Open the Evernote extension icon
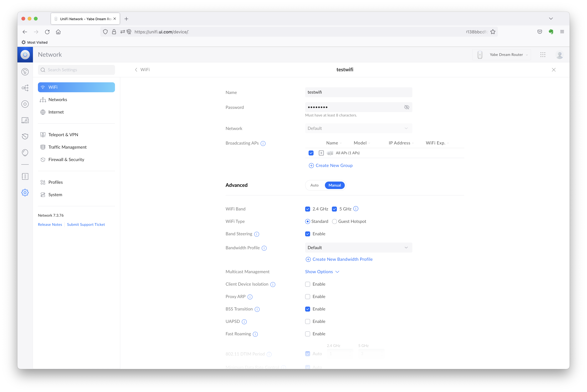587x392 pixels. coord(551,32)
